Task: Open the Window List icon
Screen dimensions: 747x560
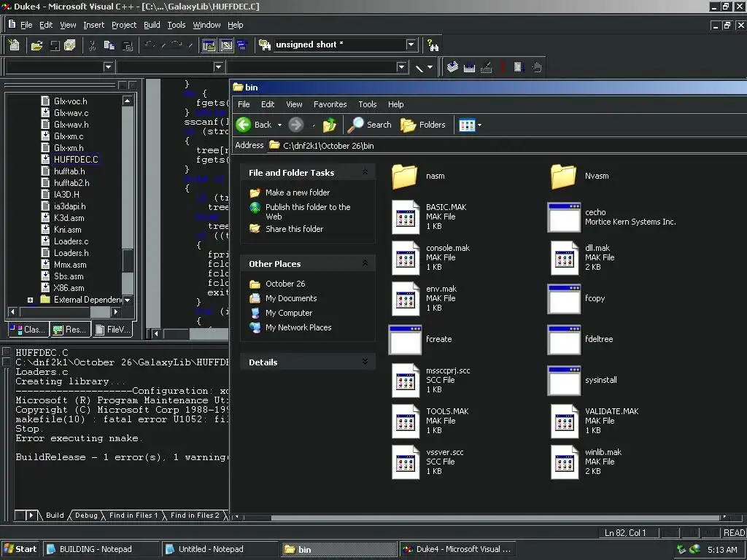Action: coord(242,45)
